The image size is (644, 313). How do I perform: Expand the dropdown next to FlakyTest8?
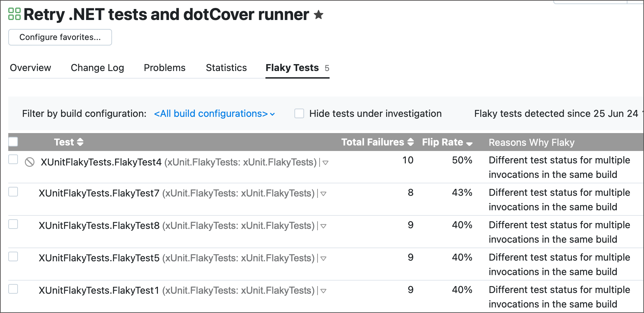coord(323,226)
